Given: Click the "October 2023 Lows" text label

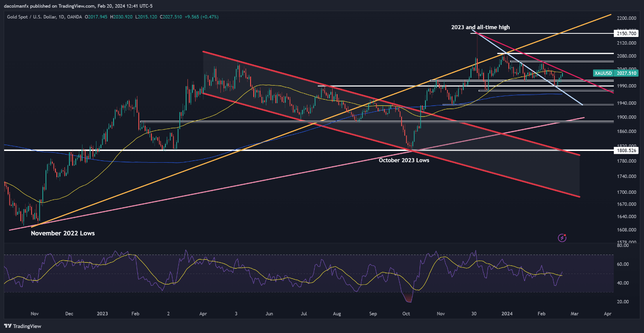Looking at the screenshot, I should pyautogui.click(x=404, y=160).
